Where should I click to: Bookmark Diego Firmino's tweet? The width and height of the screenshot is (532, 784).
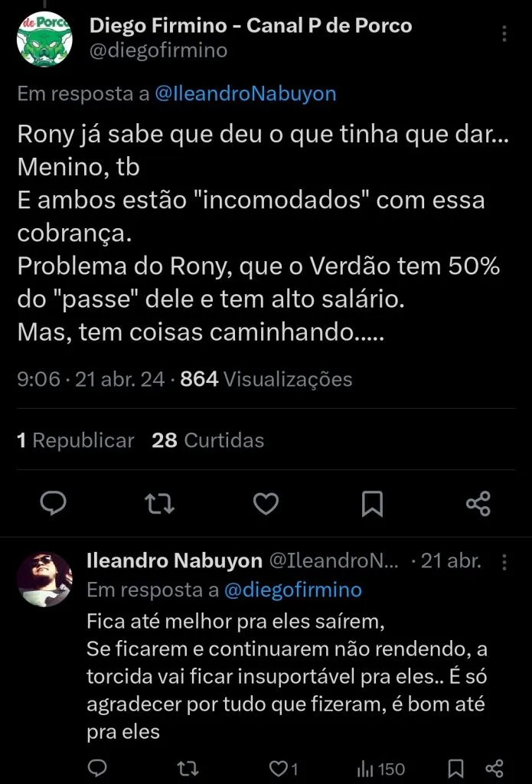pyautogui.click(x=372, y=504)
